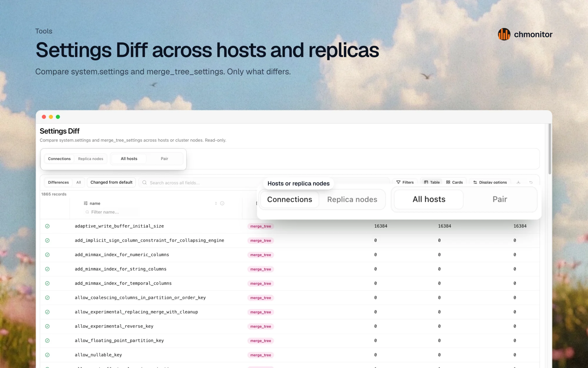Click the info icon beside name column
Image resolution: width=588 pixels, height=368 pixels.
click(x=222, y=203)
